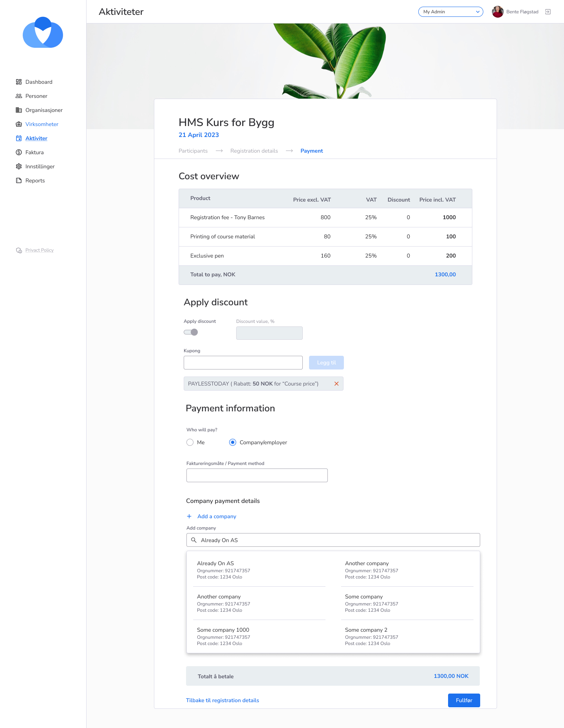
Task: Open Aktiviter in the sidebar
Action: coord(36,138)
